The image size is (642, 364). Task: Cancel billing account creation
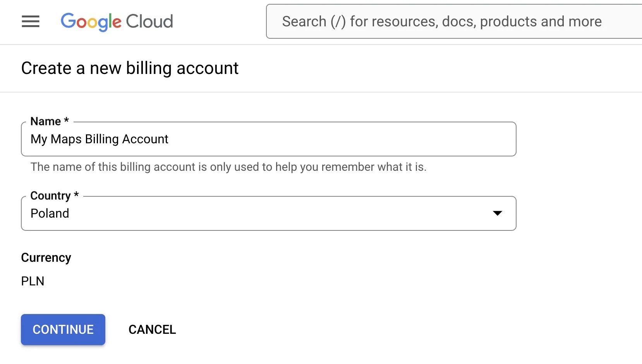[152, 330]
